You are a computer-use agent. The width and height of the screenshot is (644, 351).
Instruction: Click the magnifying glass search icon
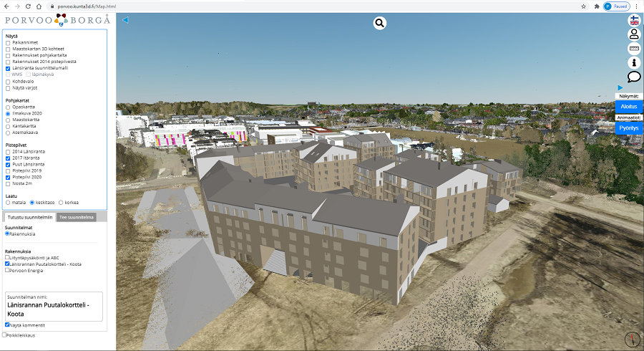[379, 23]
